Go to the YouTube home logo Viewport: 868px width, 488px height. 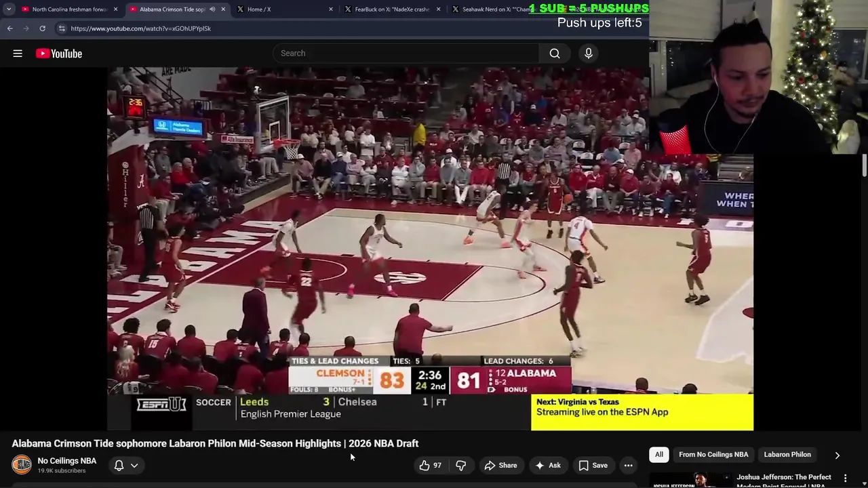(x=59, y=54)
